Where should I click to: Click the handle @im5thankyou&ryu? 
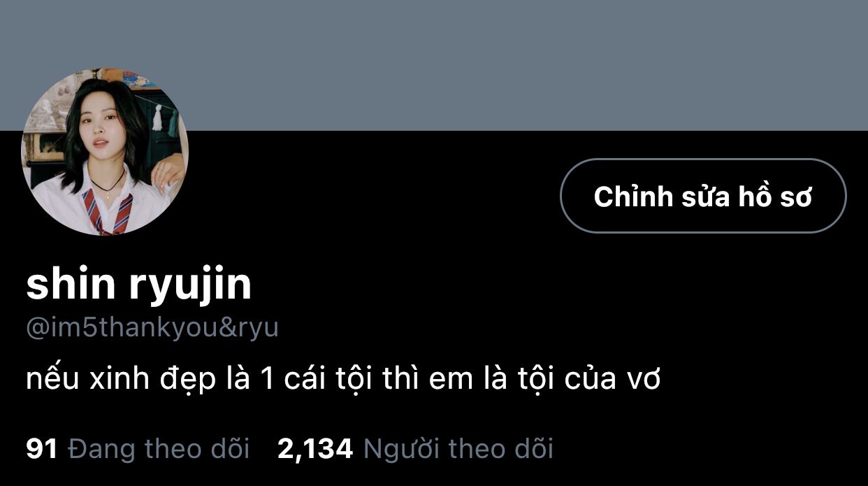(x=152, y=328)
